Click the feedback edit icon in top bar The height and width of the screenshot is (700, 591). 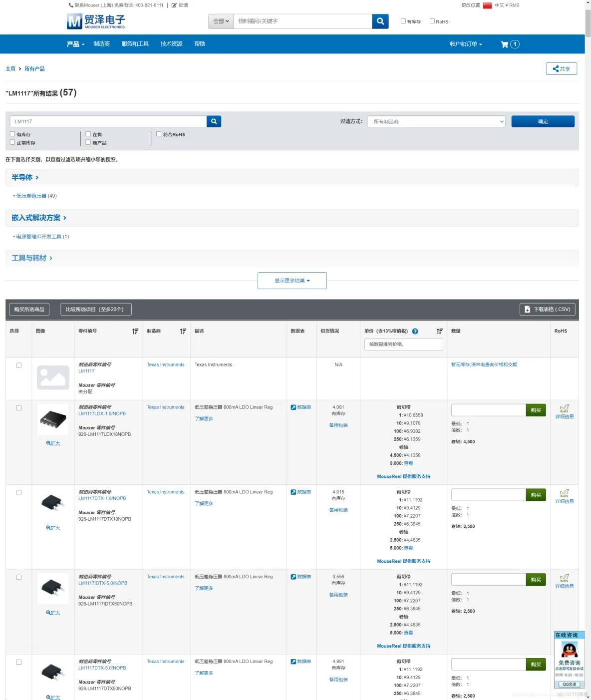click(x=174, y=5)
